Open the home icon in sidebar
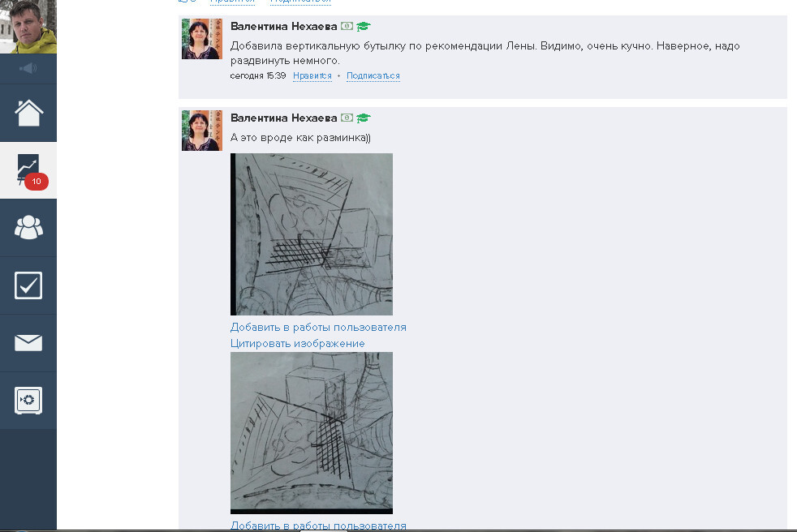The image size is (797, 532). coord(28,112)
